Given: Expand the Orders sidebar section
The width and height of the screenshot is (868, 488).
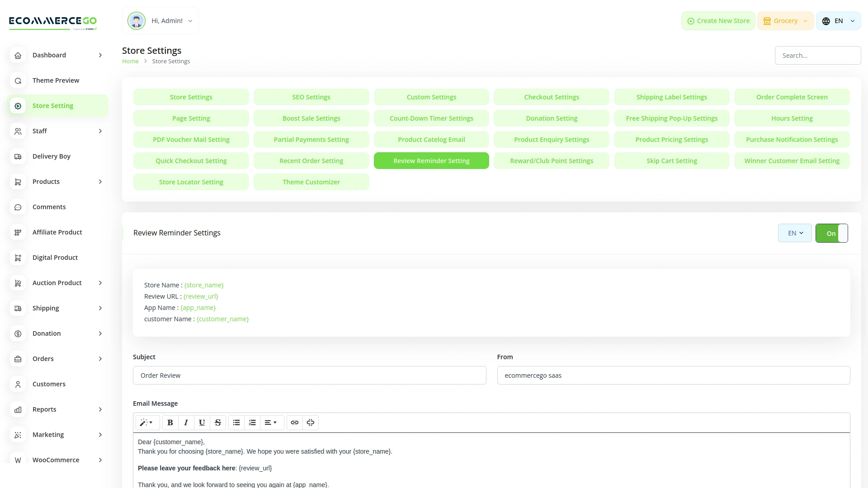Looking at the screenshot, I should pyautogui.click(x=43, y=359).
